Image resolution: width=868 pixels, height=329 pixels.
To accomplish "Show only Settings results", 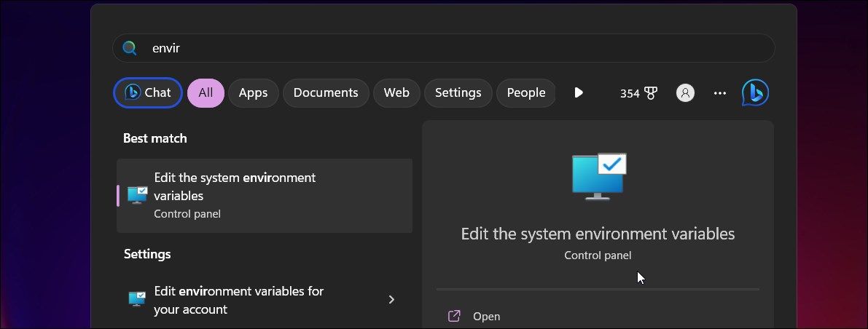I will tap(458, 92).
